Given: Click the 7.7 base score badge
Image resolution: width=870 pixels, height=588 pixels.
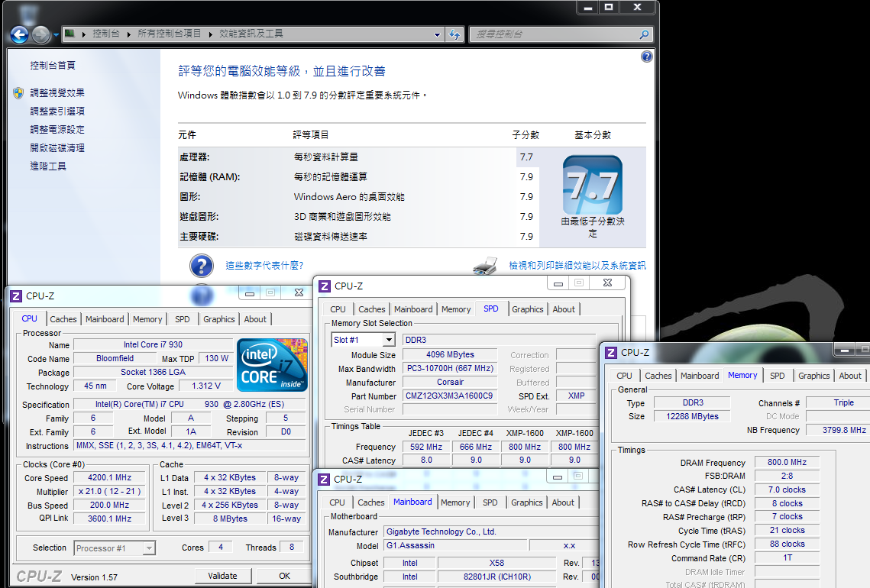Looking at the screenshot, I should coord(592,186).
